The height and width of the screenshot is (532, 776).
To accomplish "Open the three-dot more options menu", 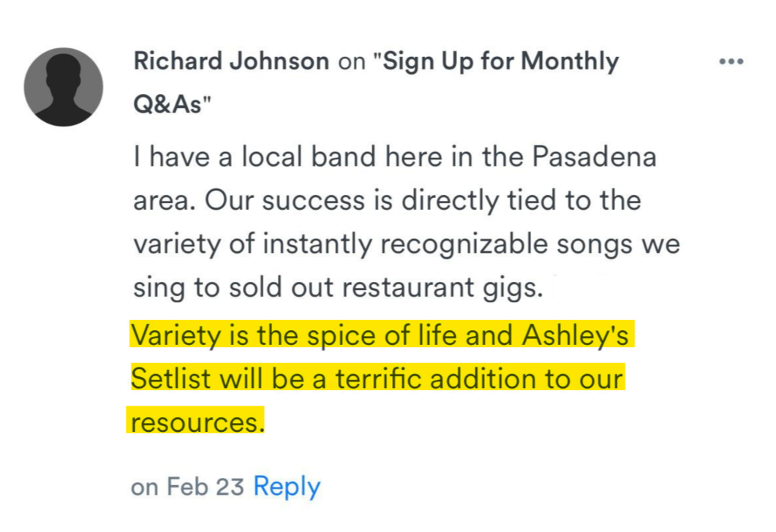I will pyautogui.click(x=731, y=62).
